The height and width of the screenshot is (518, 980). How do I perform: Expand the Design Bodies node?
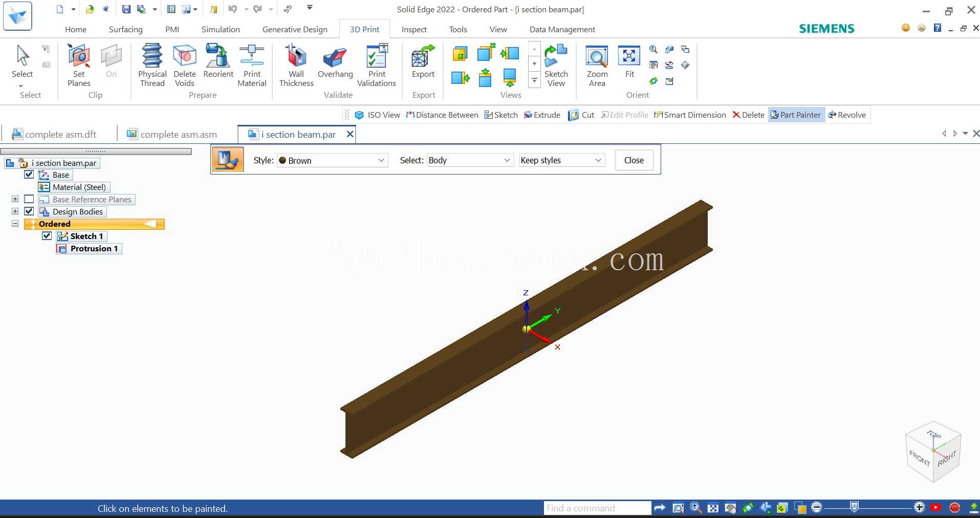click(15, 211)
